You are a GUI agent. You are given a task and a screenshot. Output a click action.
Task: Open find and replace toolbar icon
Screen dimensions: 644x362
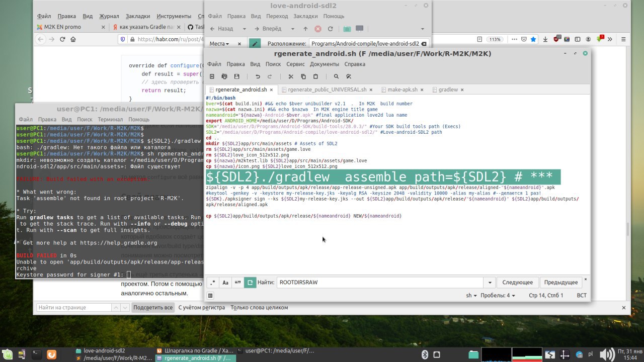(349, 76)
